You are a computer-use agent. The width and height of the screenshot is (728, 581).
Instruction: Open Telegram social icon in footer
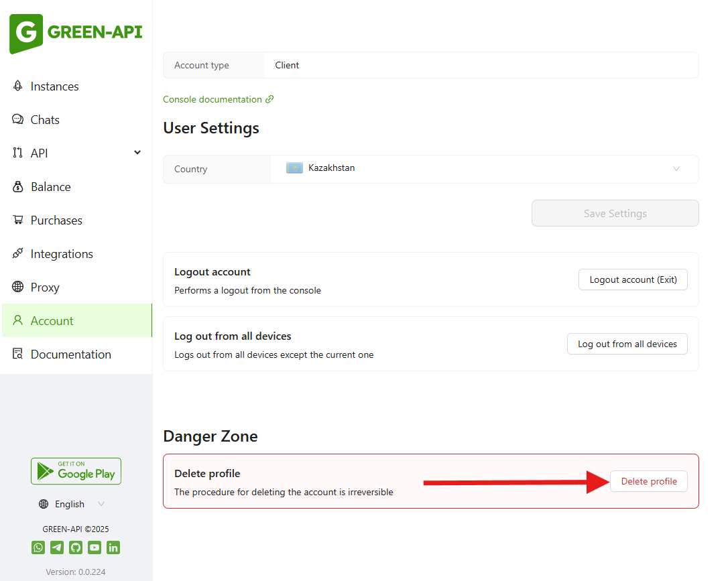57,547
